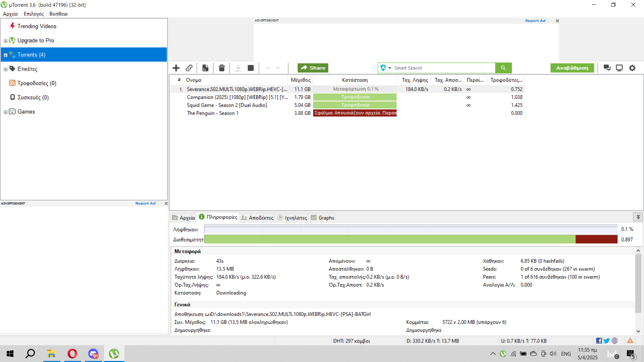Select the Squid Game - Season 2 row
The image size is (644, 362).
(x=347, y=105)
